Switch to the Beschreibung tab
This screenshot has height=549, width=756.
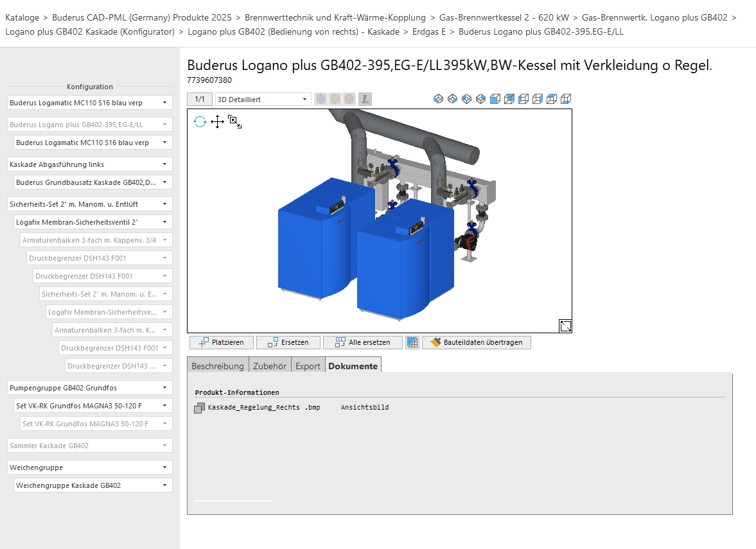click(218, 366)
